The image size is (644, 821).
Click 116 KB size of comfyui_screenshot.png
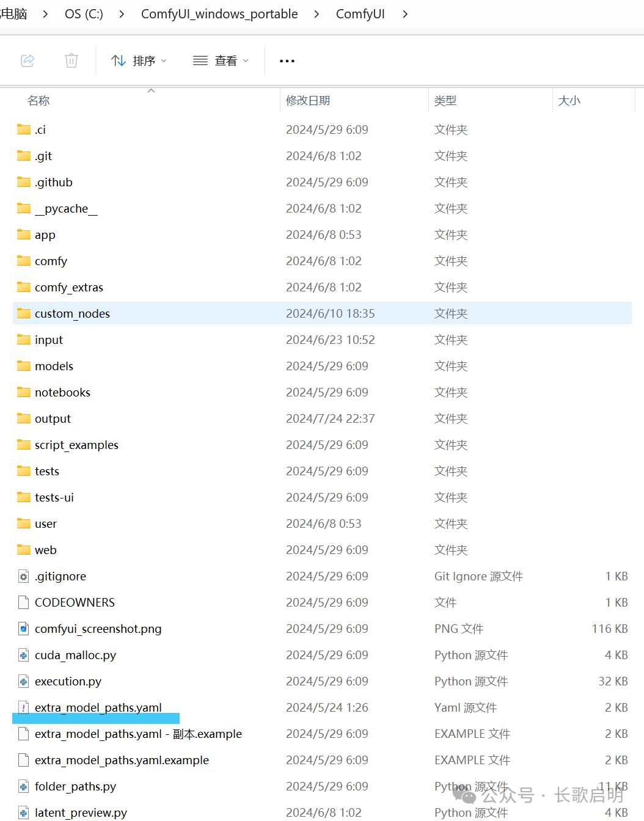click(x=610, y=629)
